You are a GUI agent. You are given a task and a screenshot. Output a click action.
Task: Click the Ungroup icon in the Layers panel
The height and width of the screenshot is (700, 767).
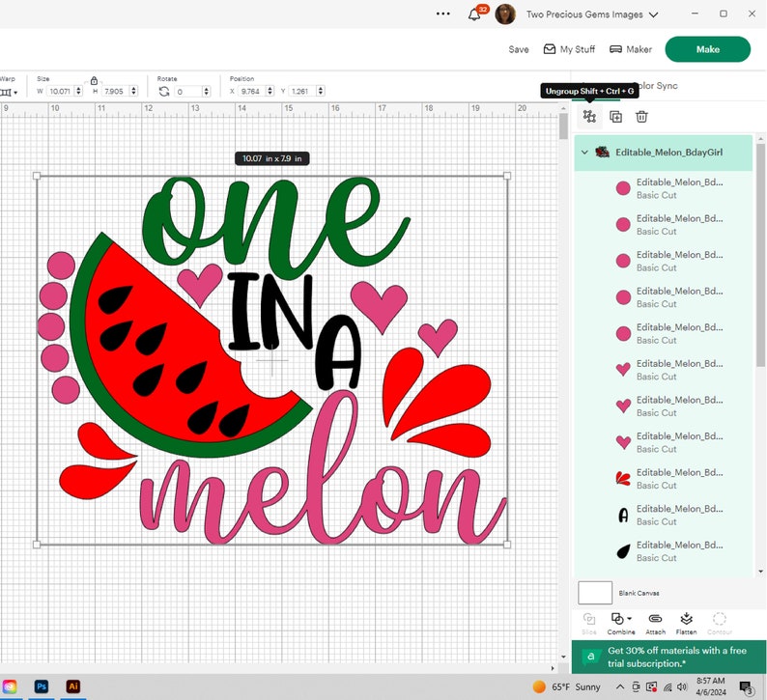tap(589, 117)
